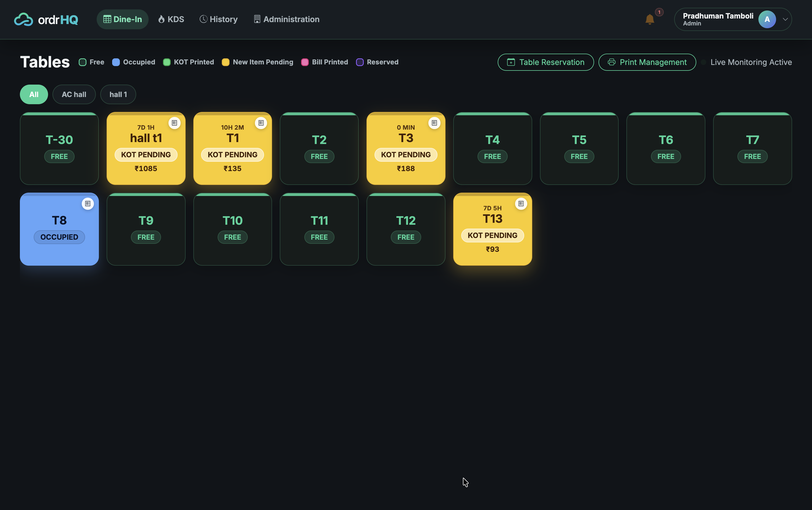Click the bill icon on hall t1 card
The width and height of the screenshot is (812, 510).
tap(174, 123)
